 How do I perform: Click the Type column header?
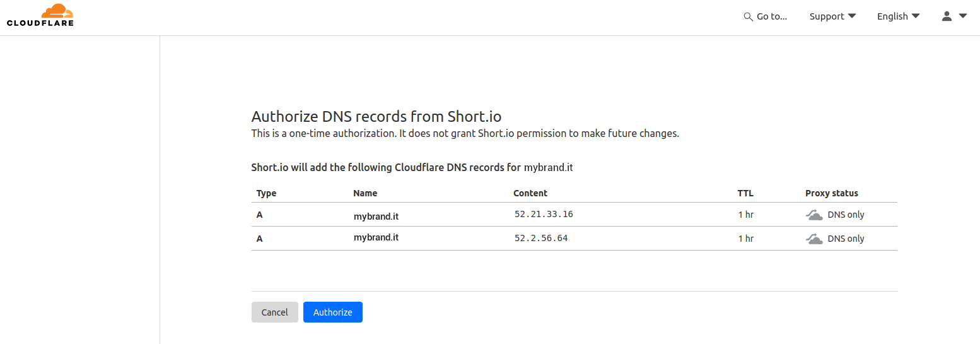(x=267, y=193)
